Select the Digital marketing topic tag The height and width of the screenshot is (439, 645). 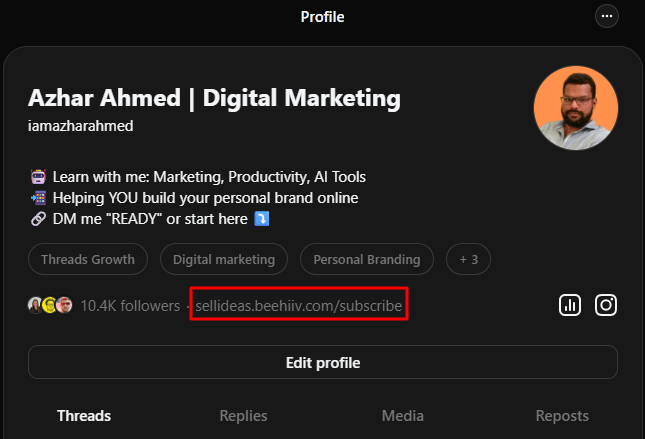(x=224, y=259)
